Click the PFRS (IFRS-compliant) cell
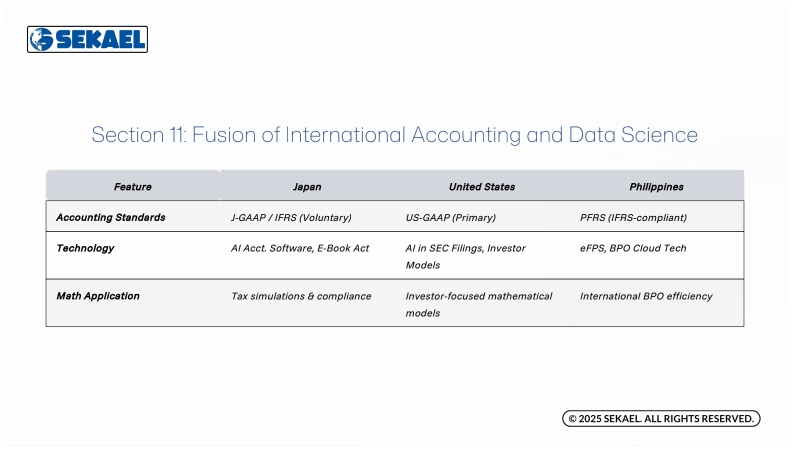This screenshot has width=792, height=451. [x=633, y=217]
